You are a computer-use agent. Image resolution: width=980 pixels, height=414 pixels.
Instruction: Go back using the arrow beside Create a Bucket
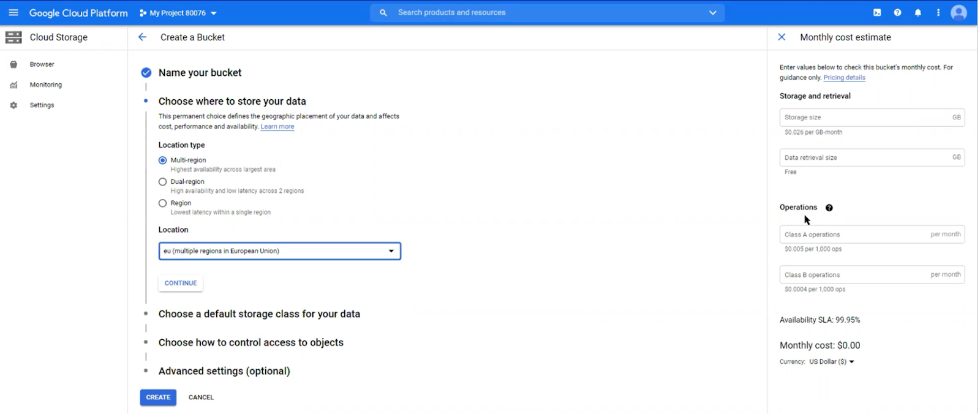pos(142,37)
